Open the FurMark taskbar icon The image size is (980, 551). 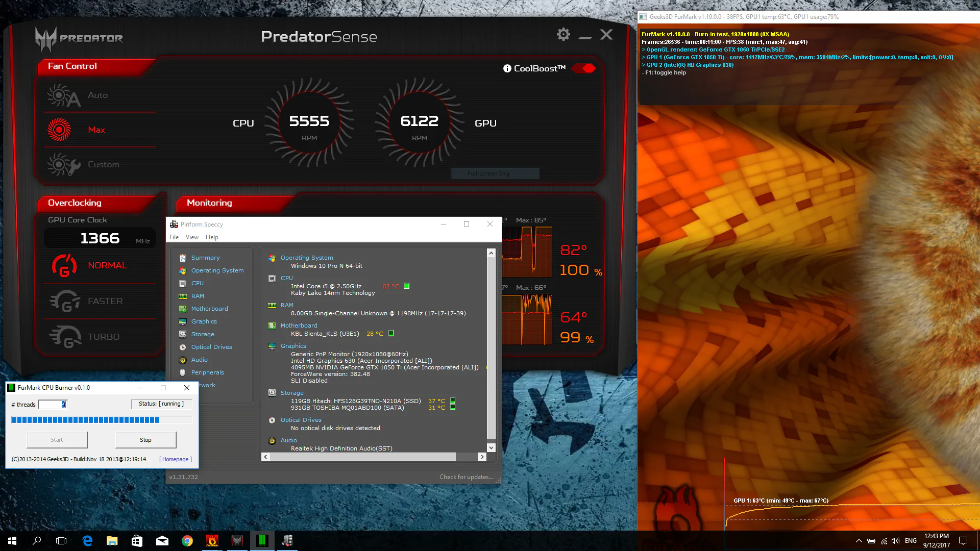click(212, 541)
